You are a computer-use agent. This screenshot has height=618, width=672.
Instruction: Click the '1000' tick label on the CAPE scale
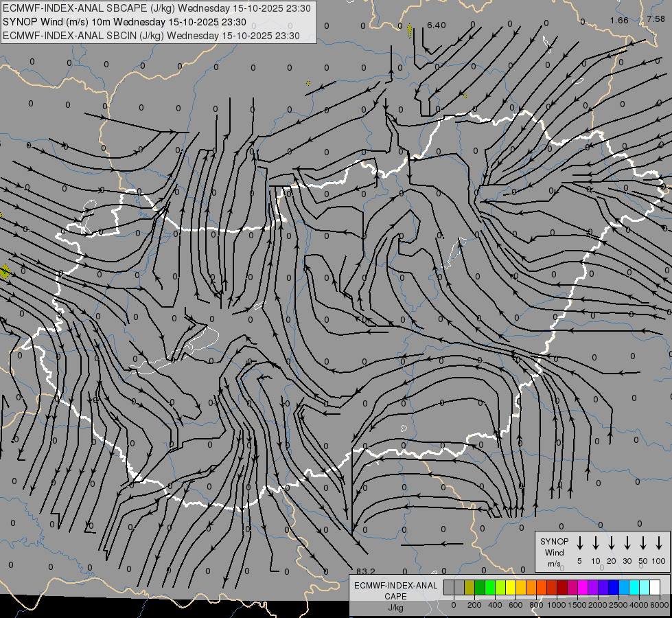(556, 605)
